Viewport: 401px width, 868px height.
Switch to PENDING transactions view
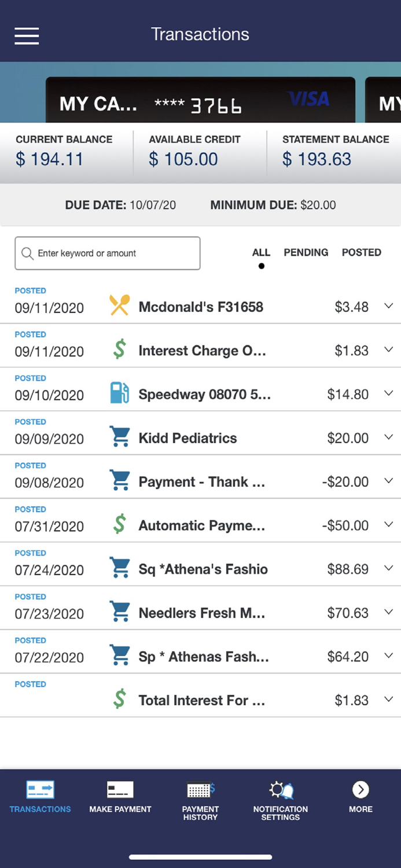[x=306, y=253]
